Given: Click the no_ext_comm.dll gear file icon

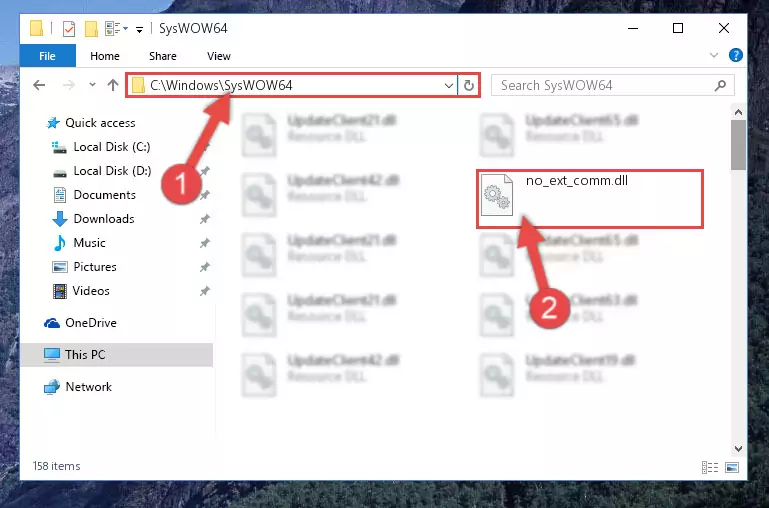Looking at the screenshot, I should [x=497, y=195].
